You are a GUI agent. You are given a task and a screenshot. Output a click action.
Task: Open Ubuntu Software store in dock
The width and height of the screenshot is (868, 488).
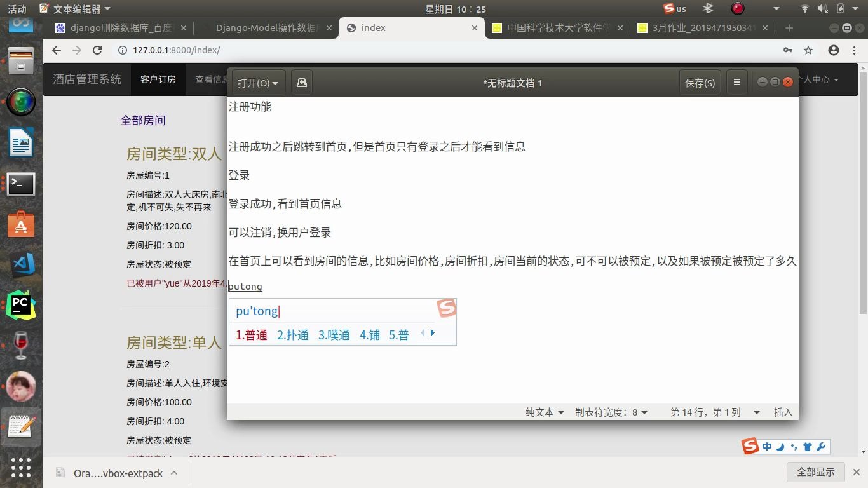[21, 224]
